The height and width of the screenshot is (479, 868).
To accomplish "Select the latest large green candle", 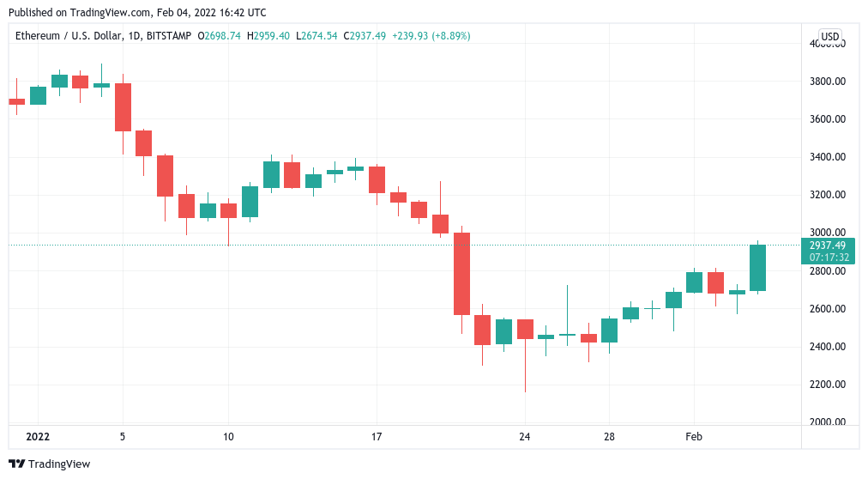I will [757, 268].
